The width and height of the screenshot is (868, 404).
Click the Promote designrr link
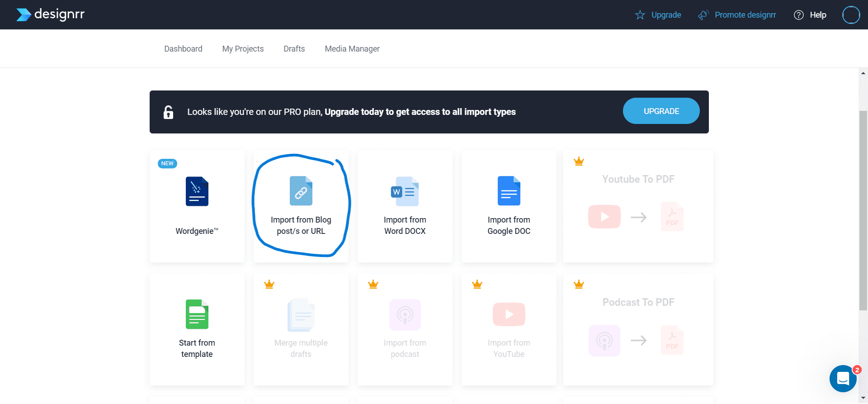[x=745, y=15]
